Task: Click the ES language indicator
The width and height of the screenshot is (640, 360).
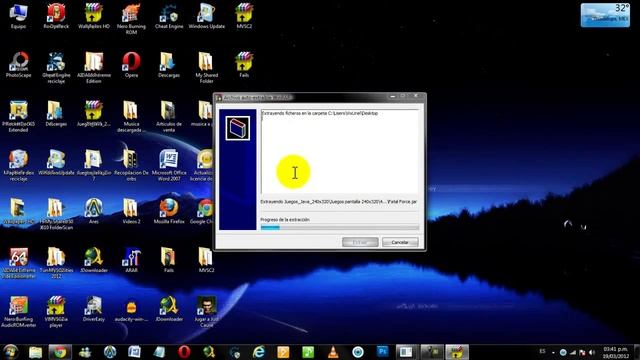Action: click(x=542, y=351)
